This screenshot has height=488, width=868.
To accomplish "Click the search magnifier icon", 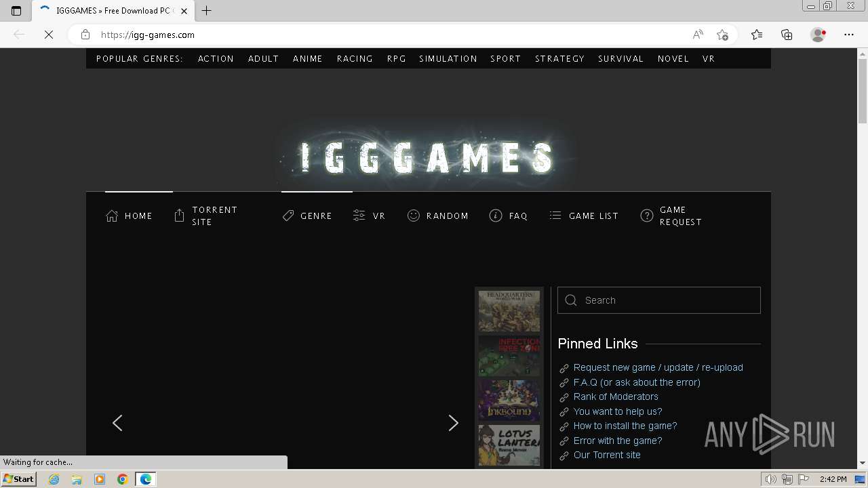I will [x=571, y=300].
